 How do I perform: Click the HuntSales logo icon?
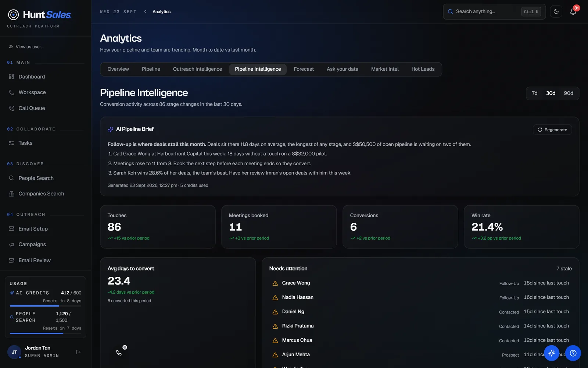click(x=14, y=15)
